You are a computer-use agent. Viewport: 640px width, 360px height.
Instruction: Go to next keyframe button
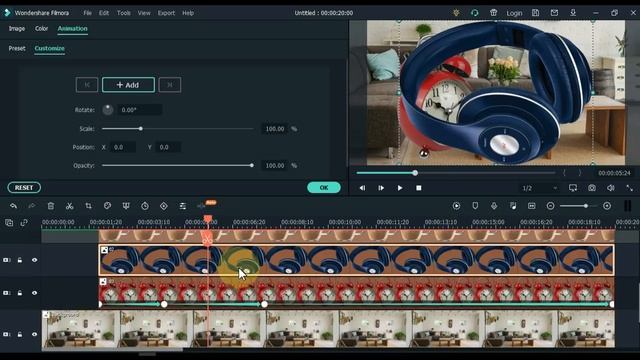pyautogui.click(x=170, y=85)
